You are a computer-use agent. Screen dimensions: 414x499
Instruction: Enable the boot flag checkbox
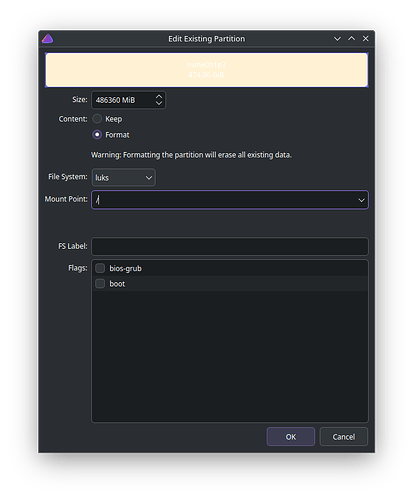point(100,284)
